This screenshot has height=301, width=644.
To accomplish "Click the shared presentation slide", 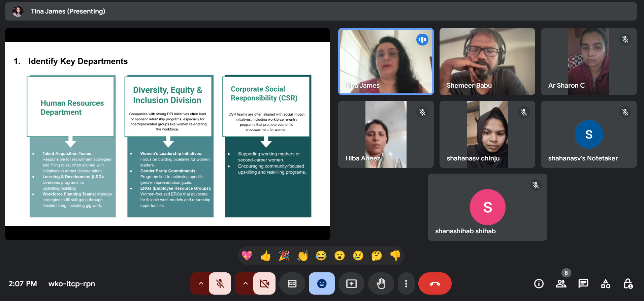I will pyautogui.click(x=167, y=134).
